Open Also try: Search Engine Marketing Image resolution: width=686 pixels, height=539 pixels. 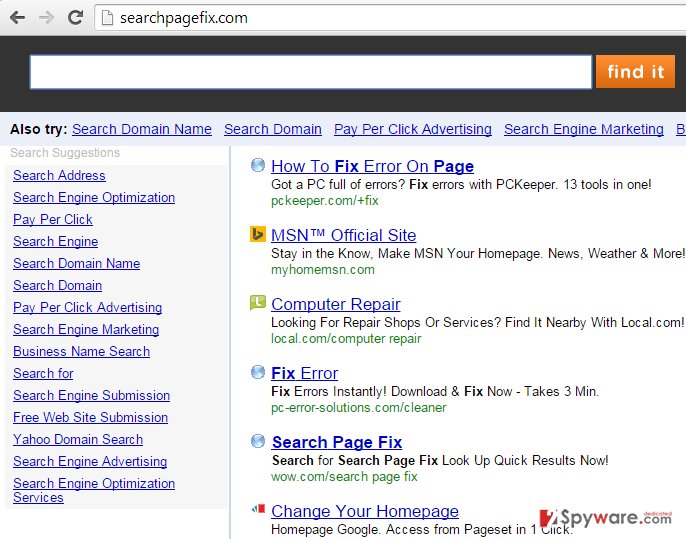[584, 129]
